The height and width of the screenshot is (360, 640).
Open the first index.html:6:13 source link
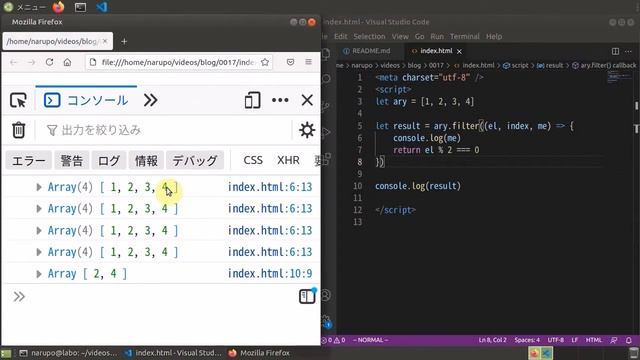tap(270, 187)
